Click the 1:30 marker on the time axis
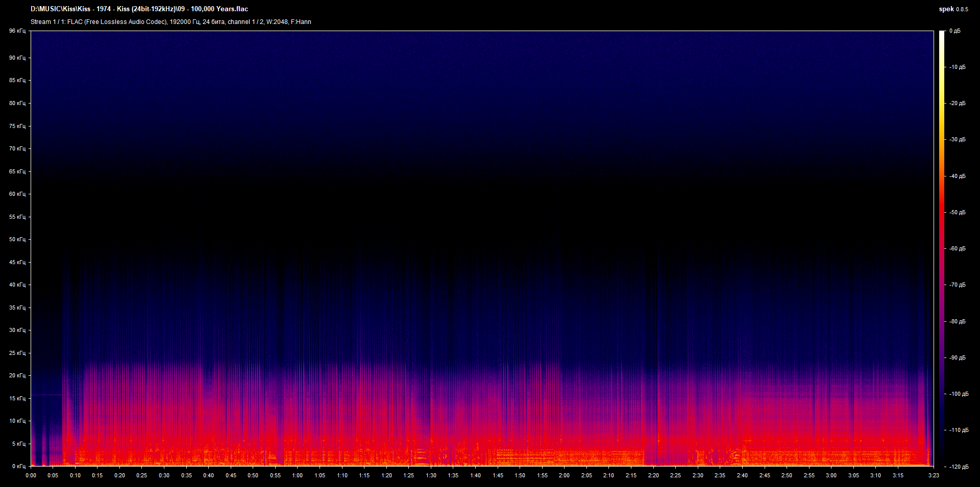The image size is (980, 487). 431,475
